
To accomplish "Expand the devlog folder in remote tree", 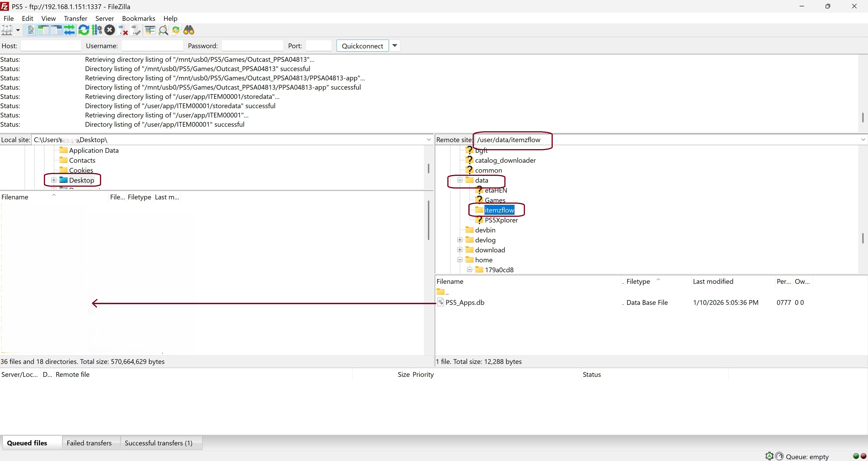I will (x=460, y=240).
